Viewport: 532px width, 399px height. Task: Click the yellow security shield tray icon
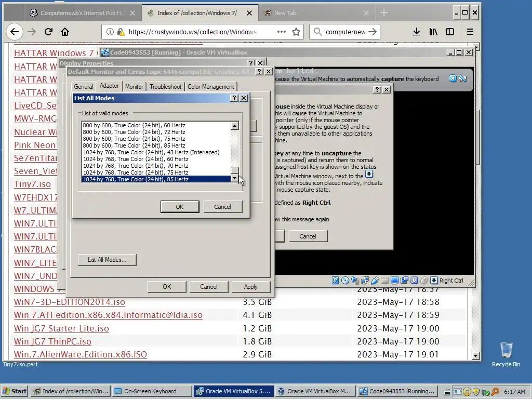coord(476,392)
